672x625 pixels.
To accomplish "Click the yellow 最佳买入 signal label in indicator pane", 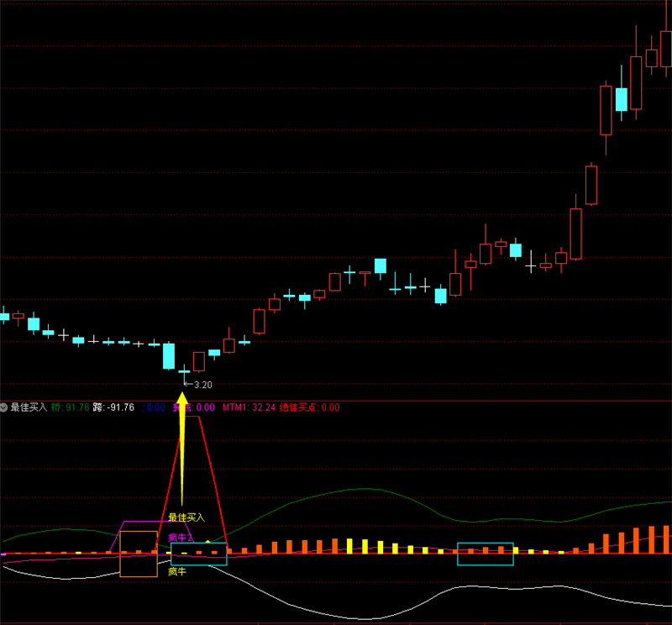I will [x=186, y=517].
